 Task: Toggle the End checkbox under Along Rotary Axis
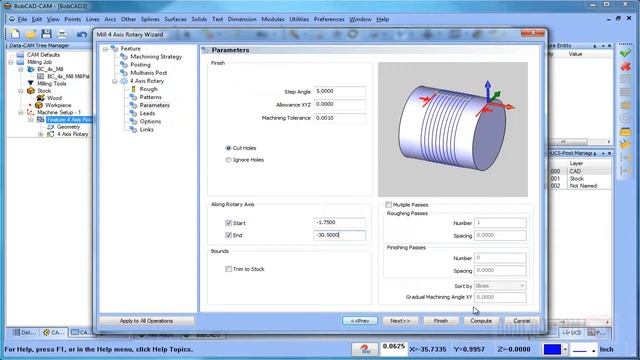click(x=228, y=235)
